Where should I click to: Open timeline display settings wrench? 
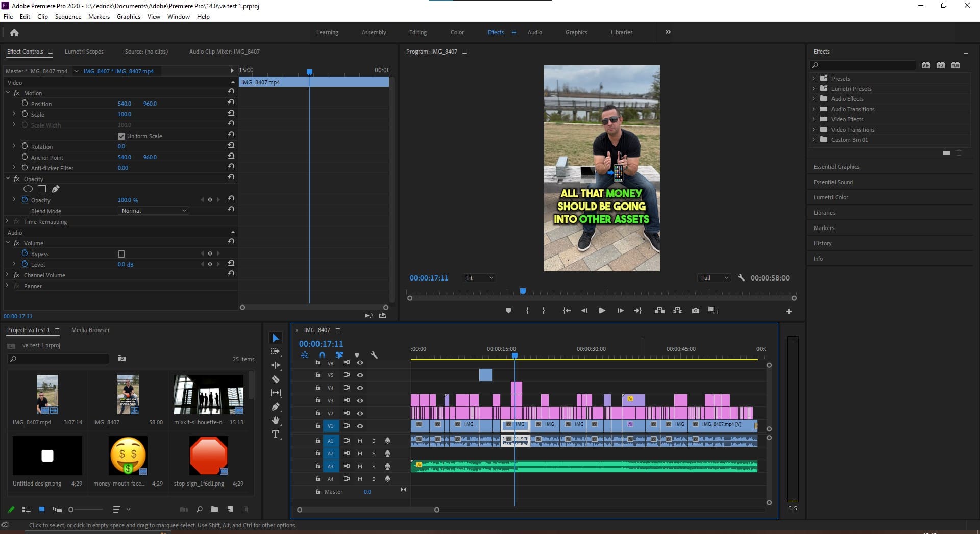374,355
